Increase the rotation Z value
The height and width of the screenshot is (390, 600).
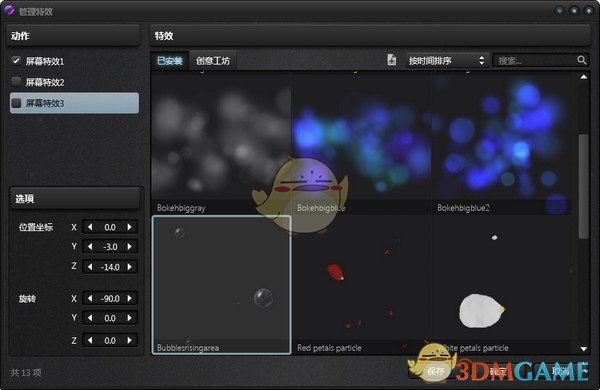pos(130,340)
